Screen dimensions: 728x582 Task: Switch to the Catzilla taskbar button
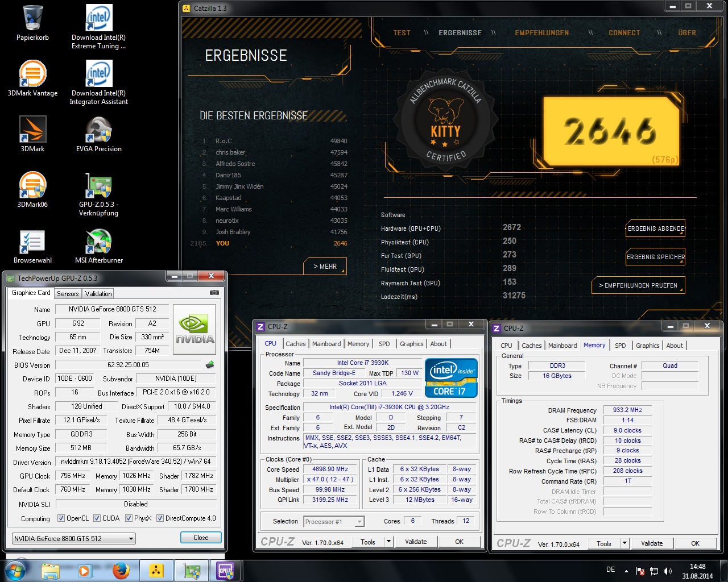point(156,571)
